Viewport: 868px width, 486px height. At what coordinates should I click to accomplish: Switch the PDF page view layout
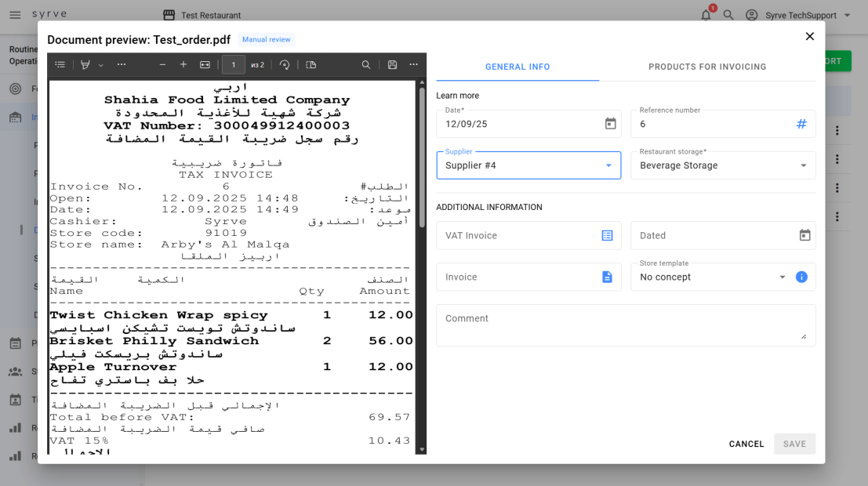311,65
